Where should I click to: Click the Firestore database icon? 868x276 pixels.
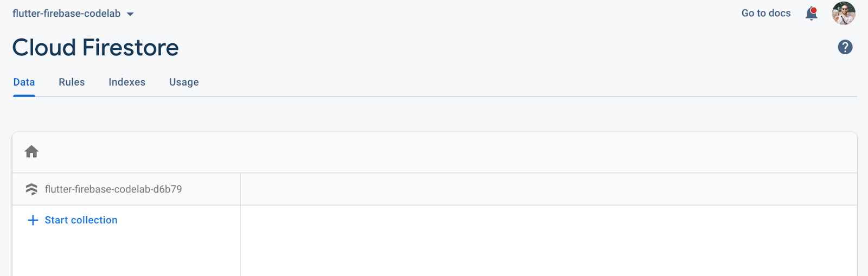click(x=31, y=189)
